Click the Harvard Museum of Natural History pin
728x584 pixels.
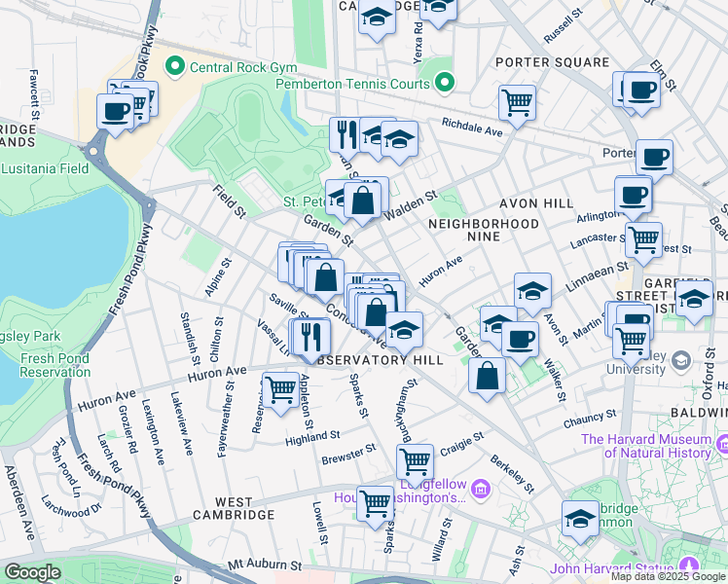pos(722,444)
